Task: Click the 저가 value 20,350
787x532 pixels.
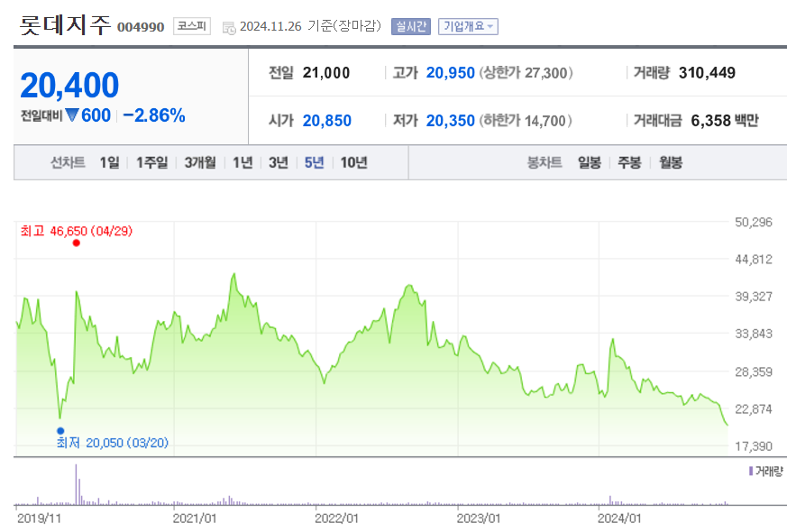Action: pos(450,121)
